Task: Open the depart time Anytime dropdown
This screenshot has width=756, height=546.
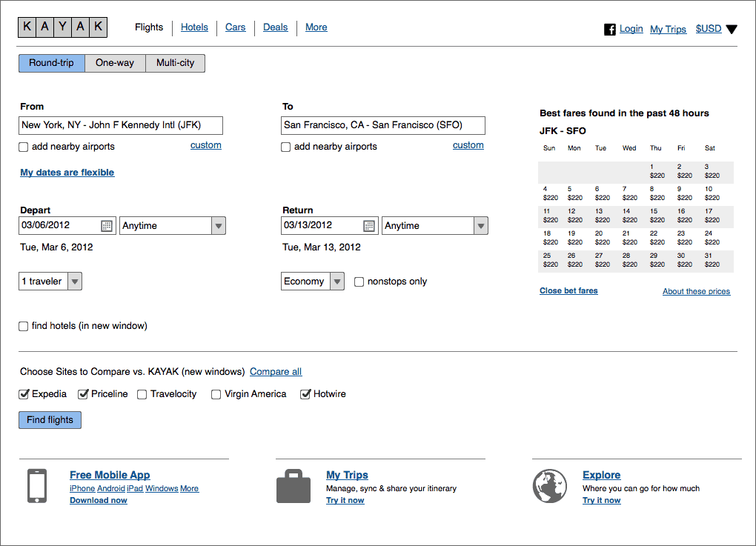Action: (x=173, y=225)
